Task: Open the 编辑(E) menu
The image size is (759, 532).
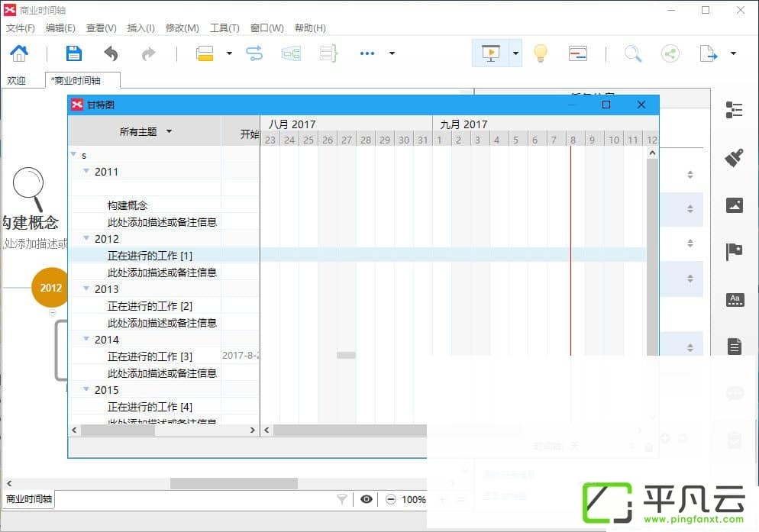Action: click(x=60, y=28)
